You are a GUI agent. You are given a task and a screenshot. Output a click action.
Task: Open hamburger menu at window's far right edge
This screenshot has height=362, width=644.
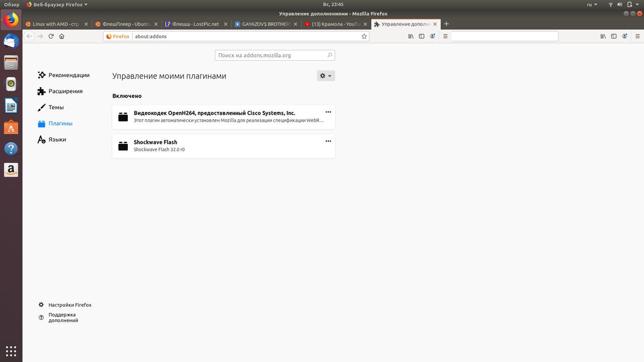click(637, 36)
